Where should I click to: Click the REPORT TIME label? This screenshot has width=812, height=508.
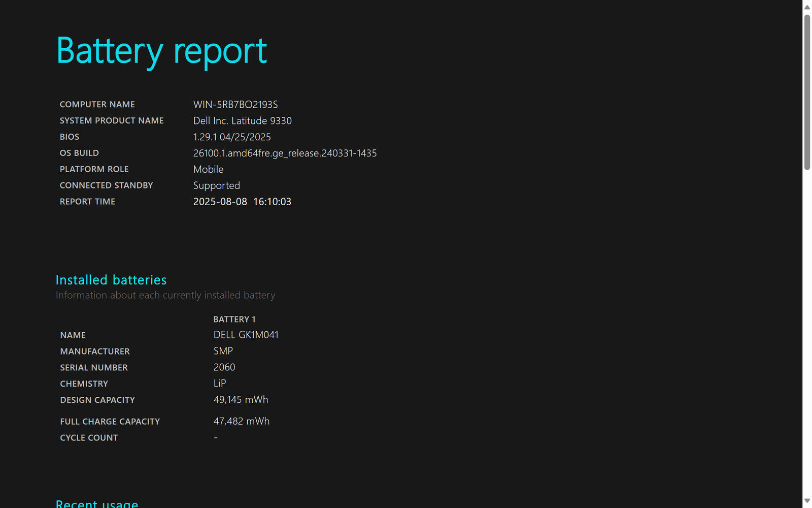point(87,202)
